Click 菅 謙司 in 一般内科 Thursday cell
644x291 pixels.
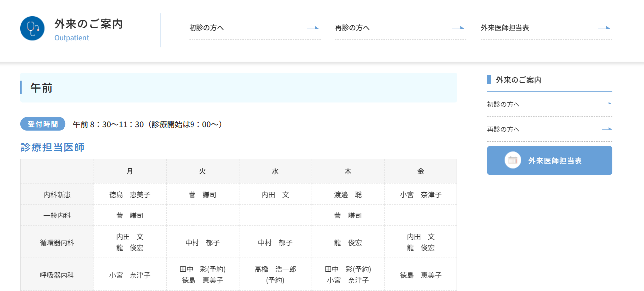(348, 216)
